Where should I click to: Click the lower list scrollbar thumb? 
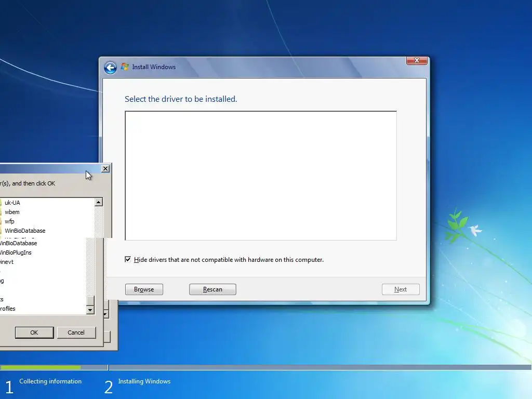pyautogui.click(x=90, y=301)
